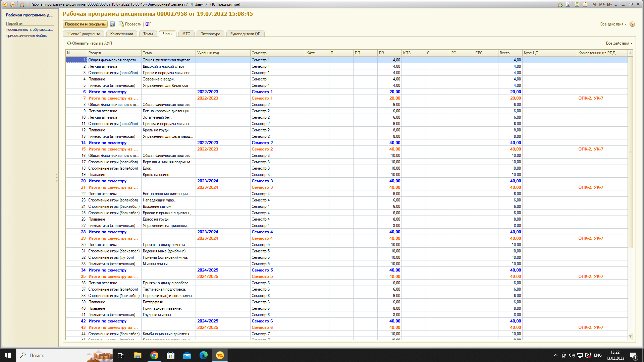Open favorites star in title bar left
The height and width of the screenshot is (362, 644).
pyautogui.click(x=22, y=4)
